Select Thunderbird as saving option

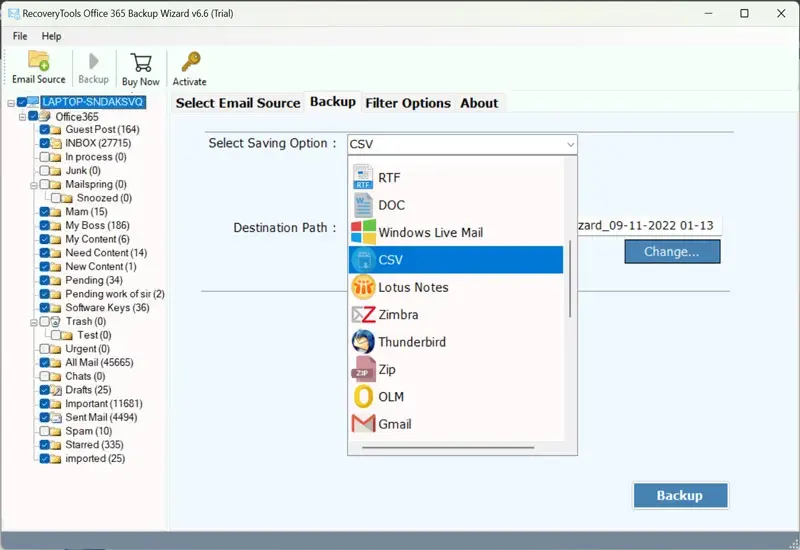(x=412, y=342)
